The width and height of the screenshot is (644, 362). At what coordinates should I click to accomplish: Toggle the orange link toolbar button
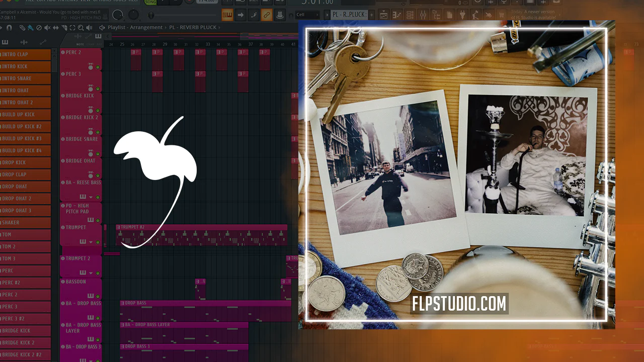(267, 15)
